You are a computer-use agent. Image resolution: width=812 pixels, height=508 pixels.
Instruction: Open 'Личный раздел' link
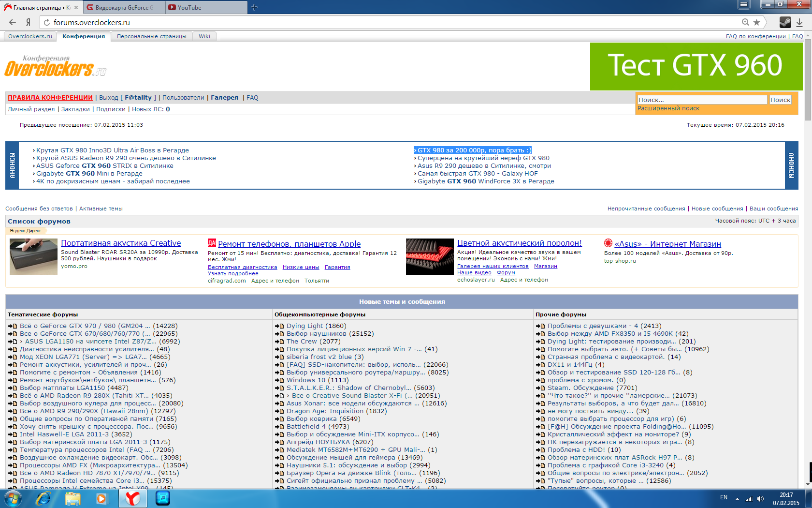click(31, 109)
